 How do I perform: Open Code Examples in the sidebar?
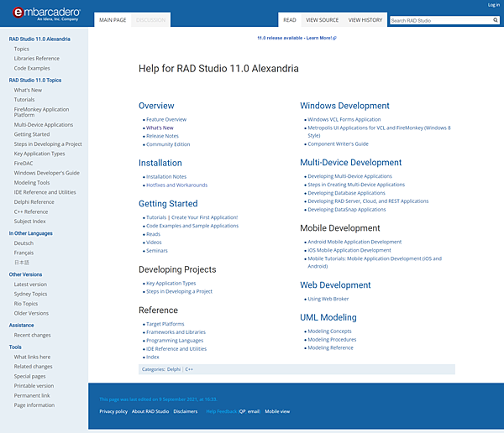coord(32,68)
